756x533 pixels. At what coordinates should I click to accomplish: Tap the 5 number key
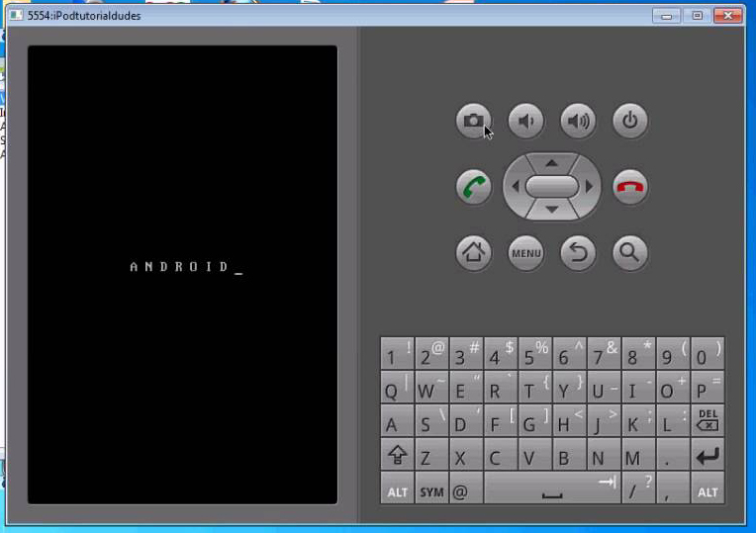click(x=535, y=353)
